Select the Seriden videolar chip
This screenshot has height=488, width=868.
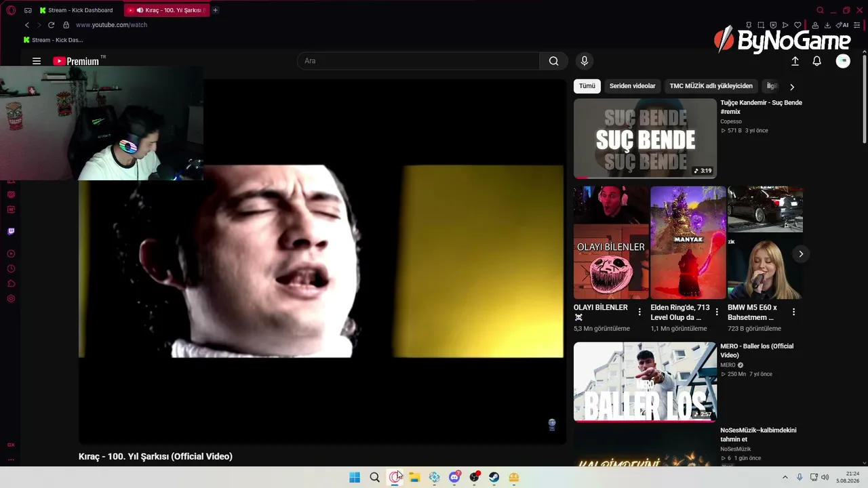[x=633, y=86]
